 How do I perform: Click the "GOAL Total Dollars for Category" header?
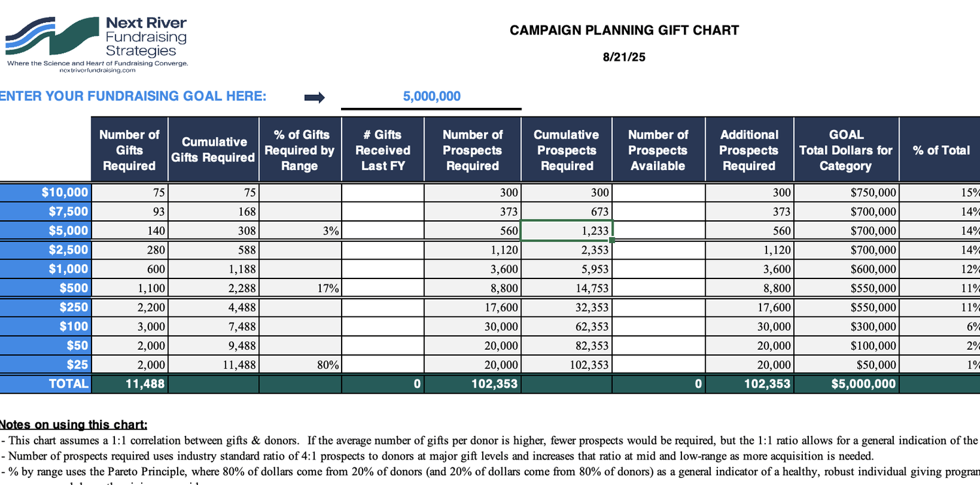(845, 150)
